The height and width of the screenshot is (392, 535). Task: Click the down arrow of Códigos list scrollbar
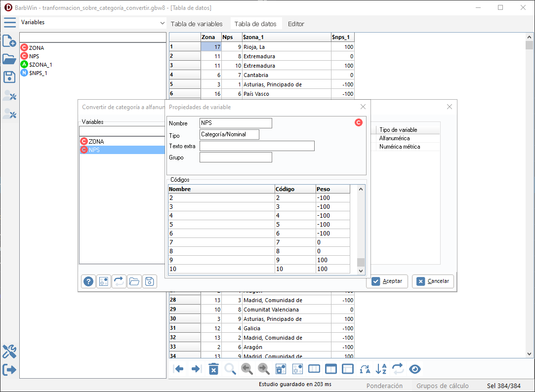pyautogui.click(x=361, y=271)
